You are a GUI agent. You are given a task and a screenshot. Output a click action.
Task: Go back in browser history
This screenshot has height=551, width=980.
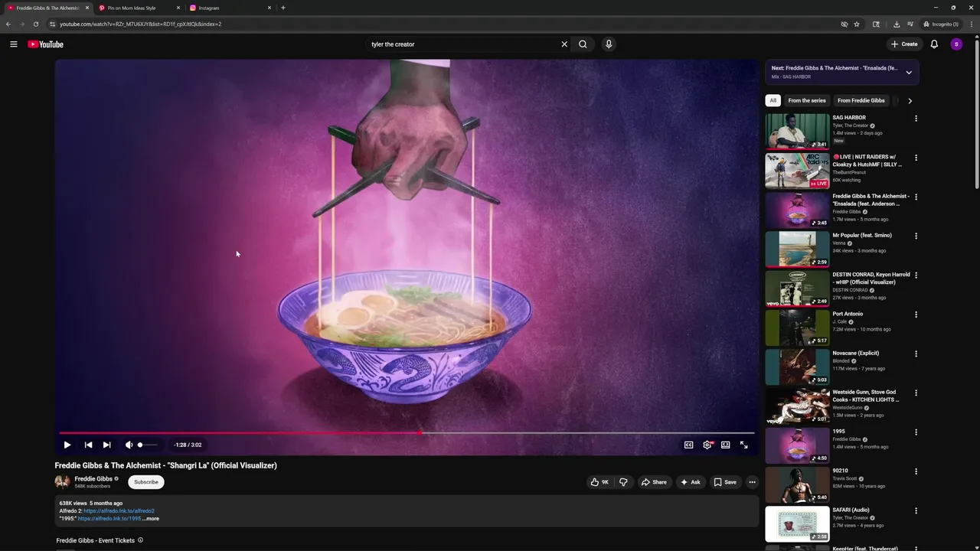pyautogui.click(x=8, y=24)
